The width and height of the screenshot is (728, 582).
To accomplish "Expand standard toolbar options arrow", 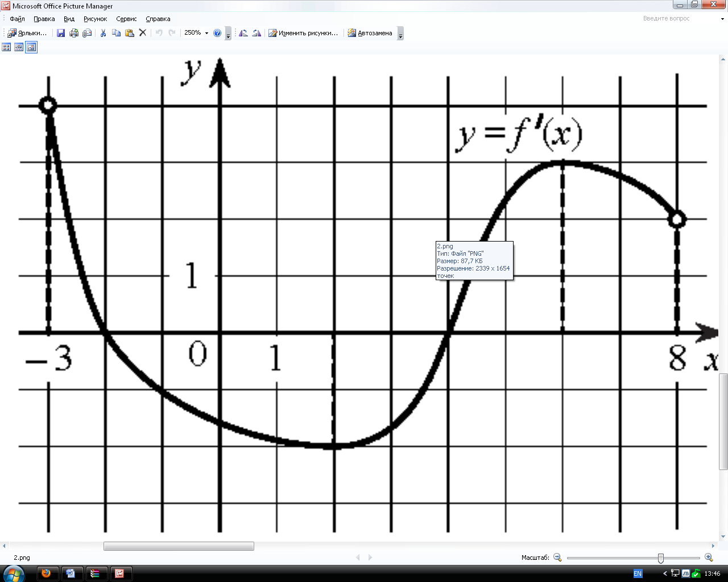I will tap(228, 34).
